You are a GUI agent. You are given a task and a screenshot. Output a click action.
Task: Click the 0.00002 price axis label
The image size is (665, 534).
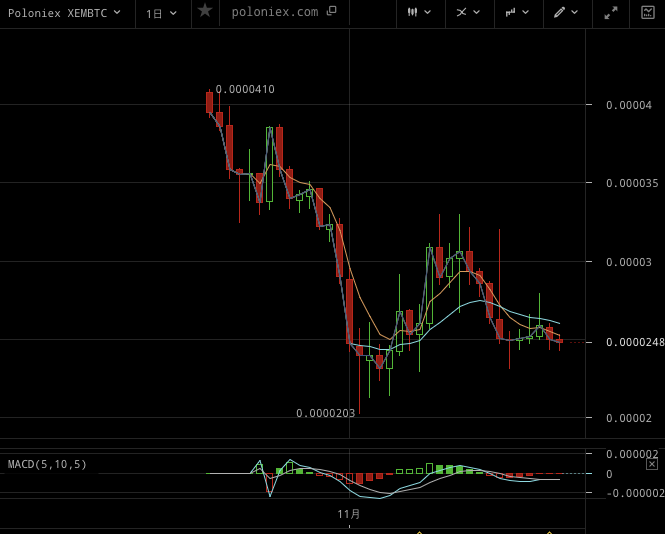(x=629, y=418)
